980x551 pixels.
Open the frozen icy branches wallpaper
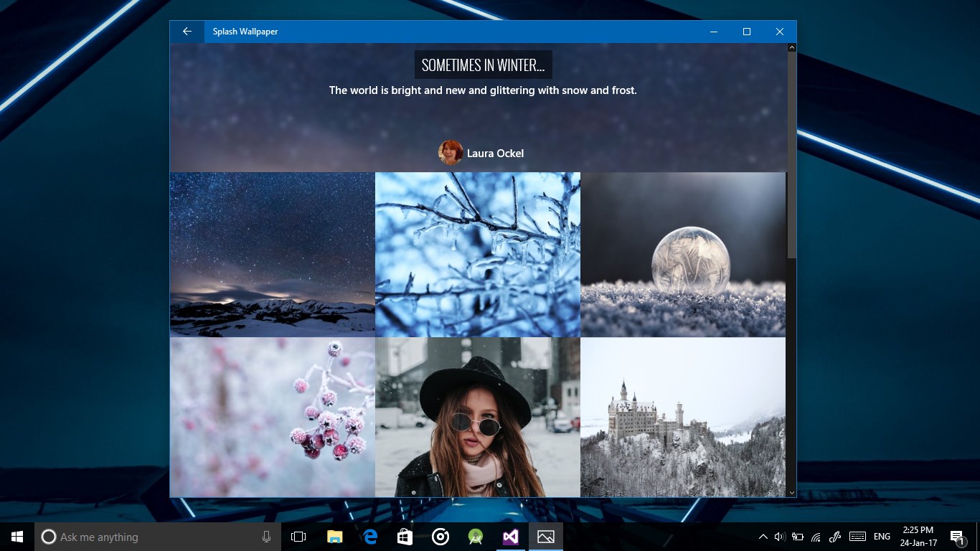[478, 255]
